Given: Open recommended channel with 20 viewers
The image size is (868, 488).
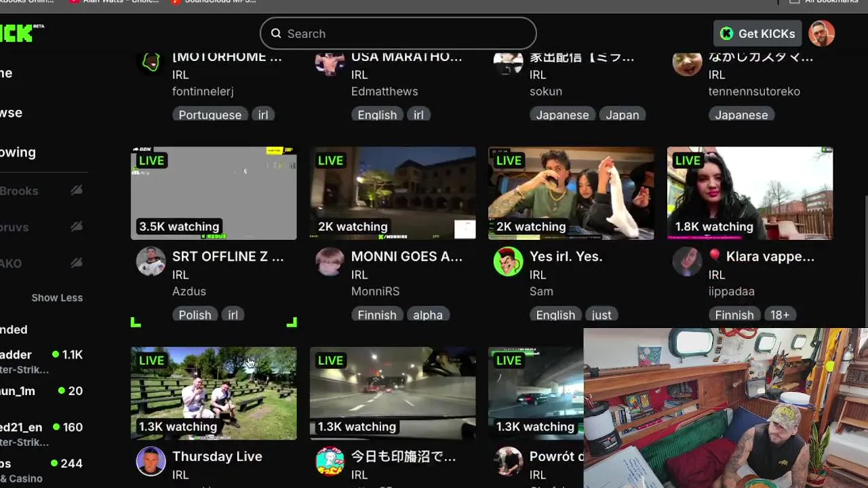Looking at the screenshot, I should click(x=41, y=391).
